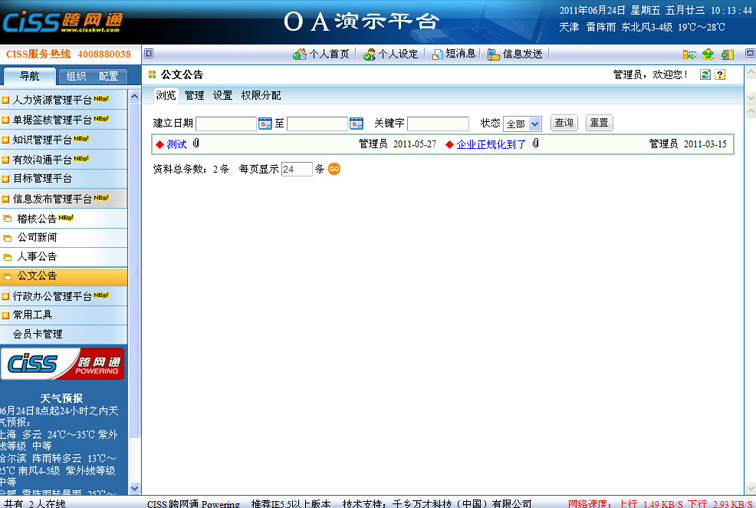Click the 查询 search button

click(x=564, y=123)
